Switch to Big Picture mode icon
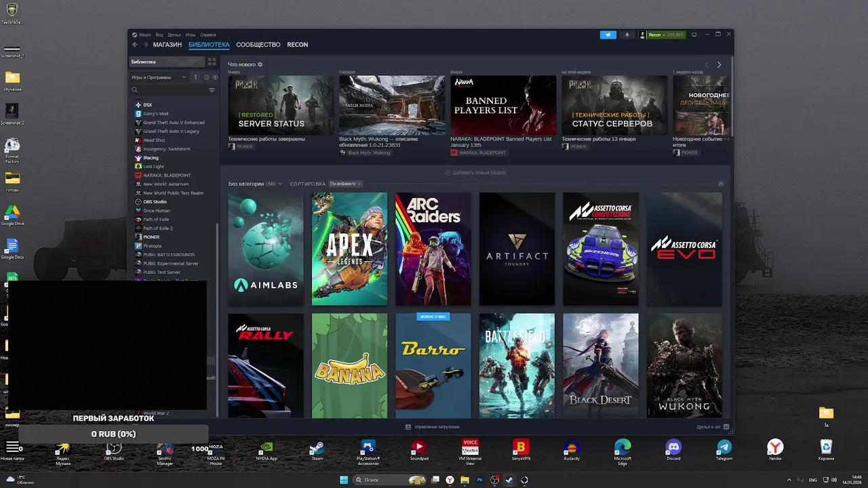868x488 pixels. (694, 35)
